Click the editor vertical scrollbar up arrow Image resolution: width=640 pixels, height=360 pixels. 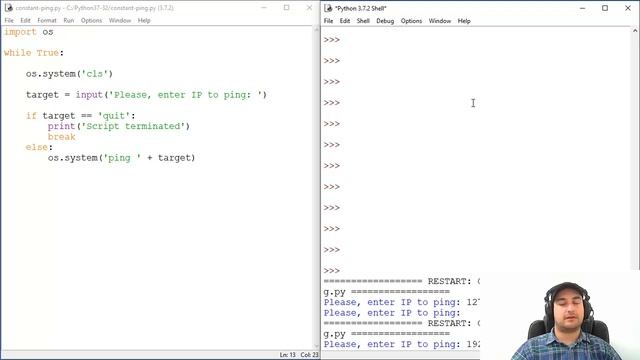click(316, 30)
